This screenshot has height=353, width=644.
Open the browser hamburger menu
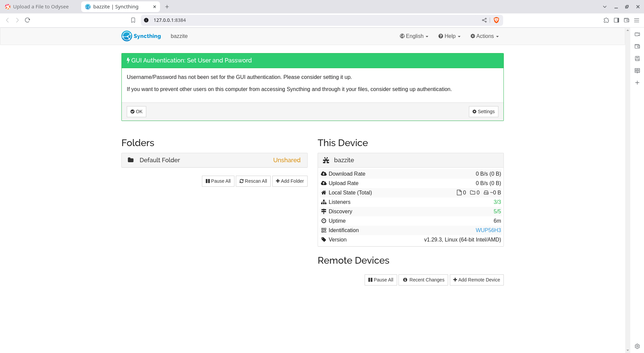(637, 20)
